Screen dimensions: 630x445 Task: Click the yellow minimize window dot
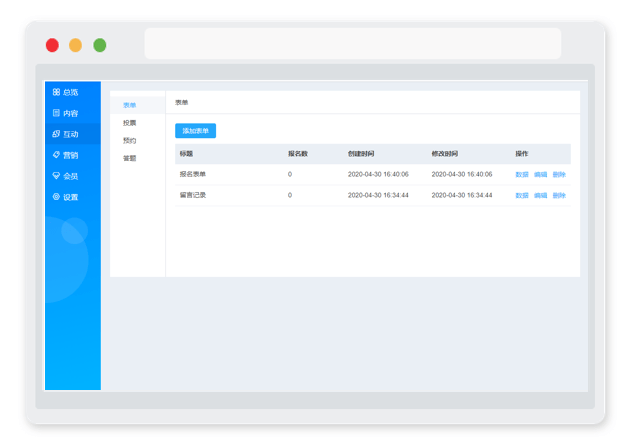click(76, 45)
